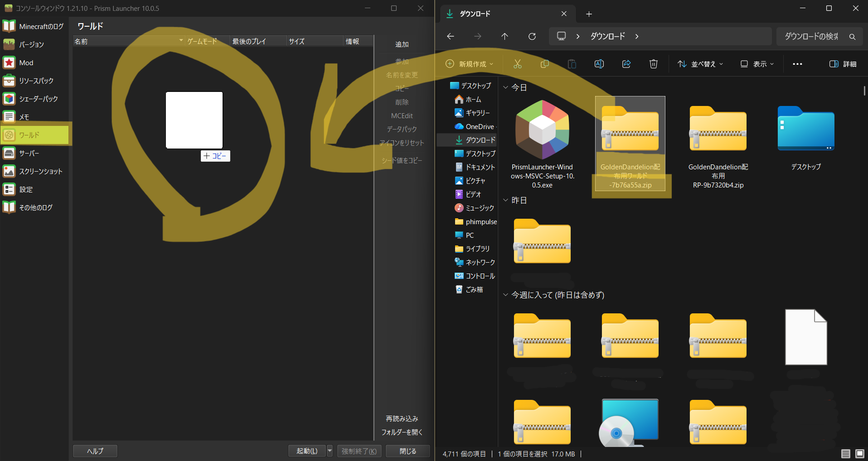Select the Shader Pack (シェーダーパック) sidebar item
Viewport: 868px width, 461px height.
pos(38,99)
